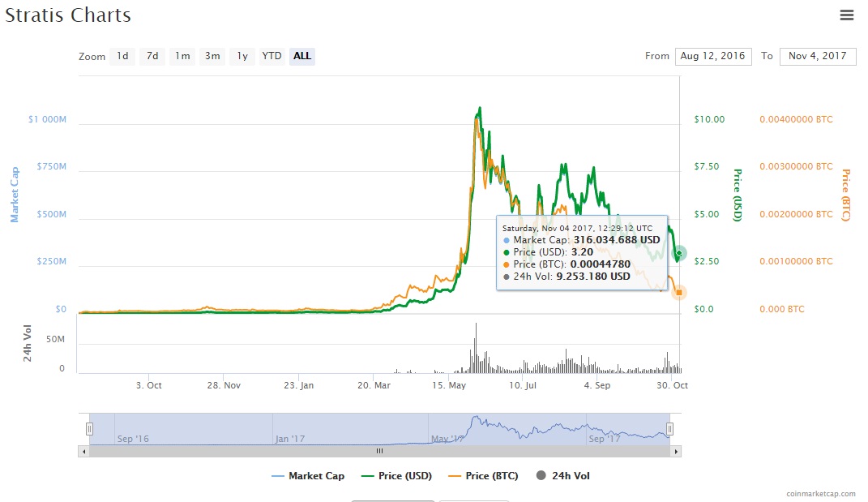Click the 15. May date axis label
The image size is (868, 502).
tap(449, 385)
